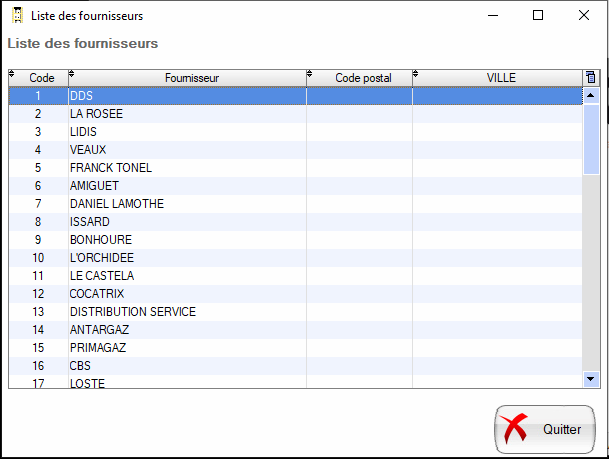
Task: Click the sort icon in Code column header
Action: [x=12, y=74]
